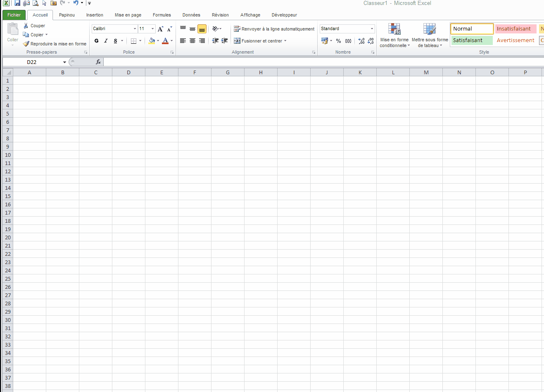Screen dimensions: 544x392
Task: Toggle the highlighted bottom vertical align button
Action: [x=202, y=29]
